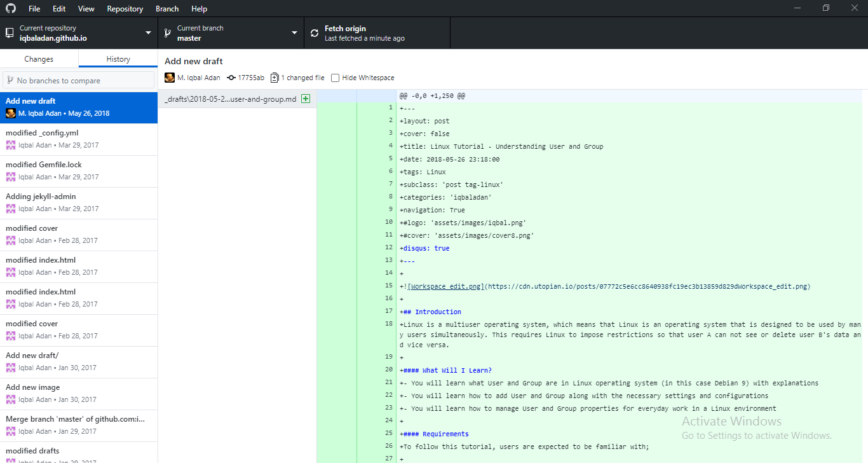Open the Current branch master dropdown
The height and width of the screenshot is (463, 868).
coord(231,33)
